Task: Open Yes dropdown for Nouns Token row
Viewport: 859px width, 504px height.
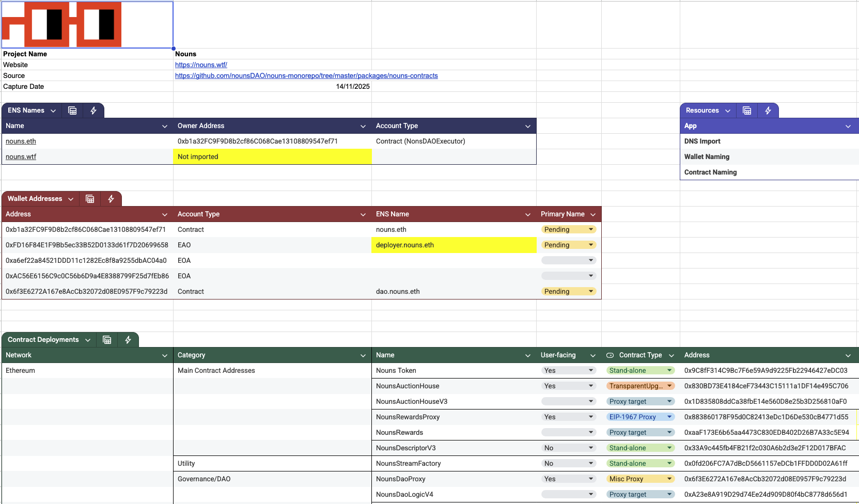Action: click(x=569, y=371)
